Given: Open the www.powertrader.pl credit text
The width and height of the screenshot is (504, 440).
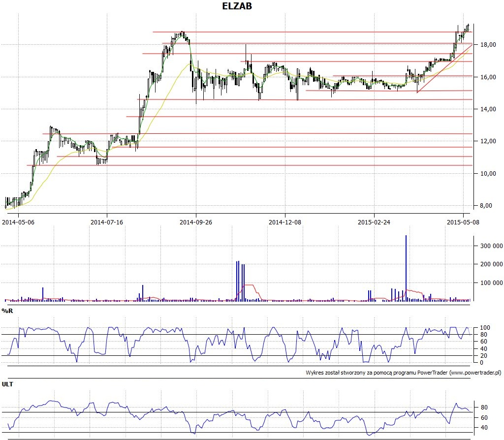Looking at the screenshot, I should tap(475, 373).
